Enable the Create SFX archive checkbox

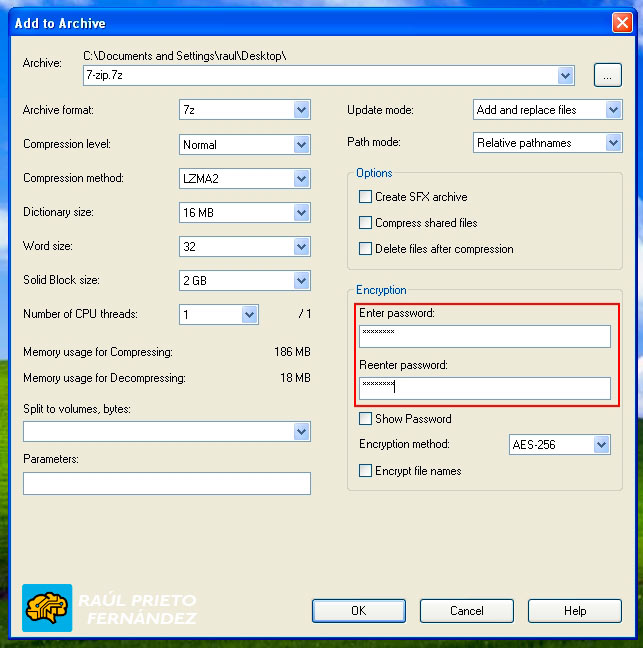[x=366, y=197]
